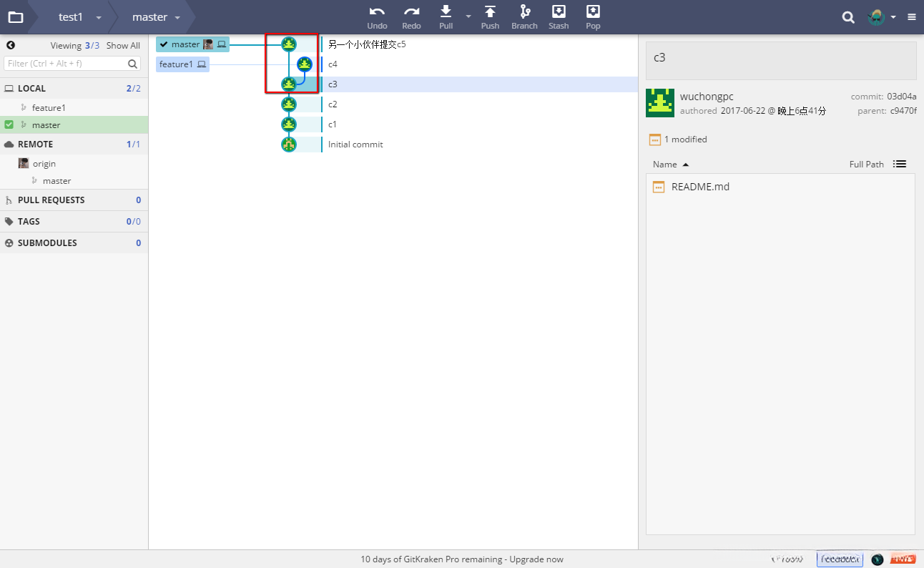924x568 pixels.
Task: Stash changes with the Stash button
Action: 559,18
